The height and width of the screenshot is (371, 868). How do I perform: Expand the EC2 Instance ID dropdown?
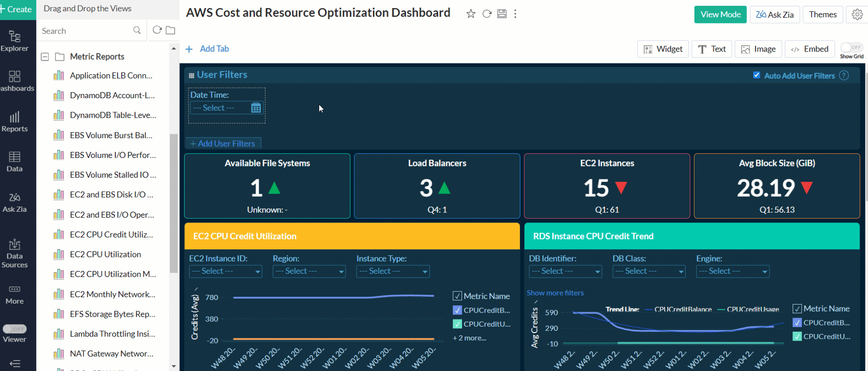225,271
